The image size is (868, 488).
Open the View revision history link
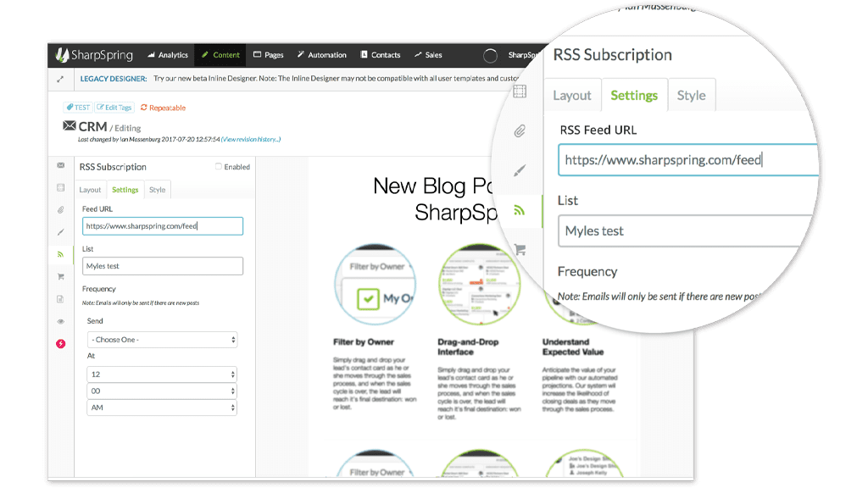tap(251, 140)
